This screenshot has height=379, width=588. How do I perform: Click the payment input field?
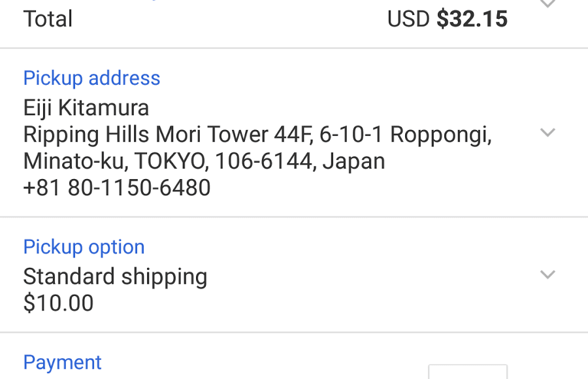[467, 372]
